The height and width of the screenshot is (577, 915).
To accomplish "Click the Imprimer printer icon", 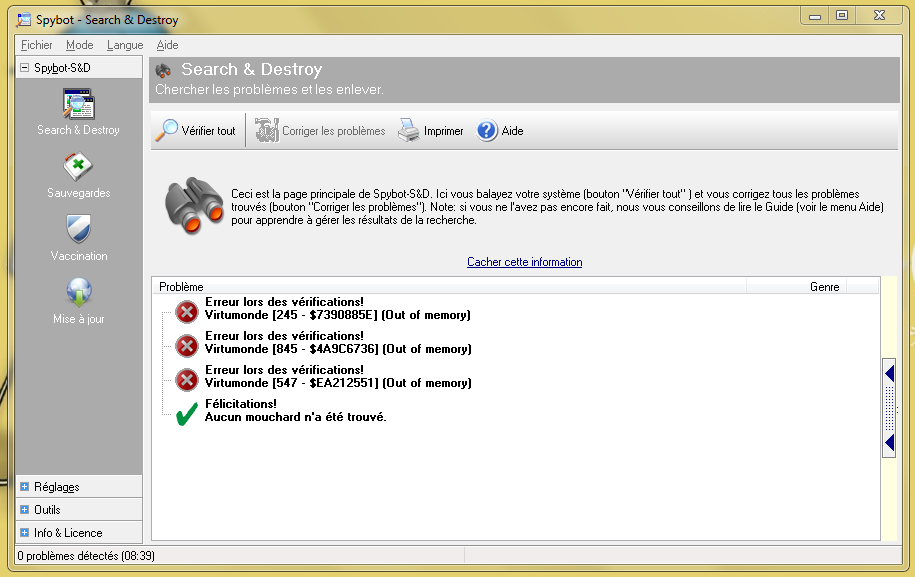I will [x=409, y=131].
